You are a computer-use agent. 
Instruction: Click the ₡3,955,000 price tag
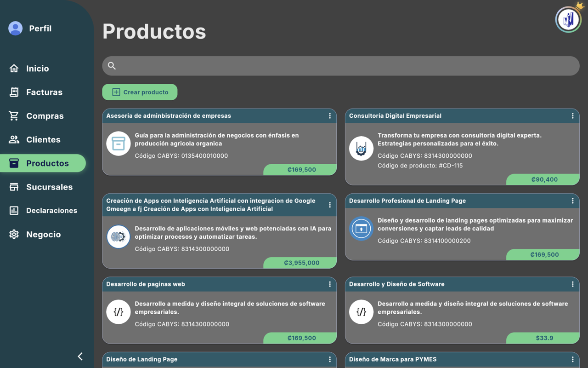pyautogui.click(x=300, y=263)
